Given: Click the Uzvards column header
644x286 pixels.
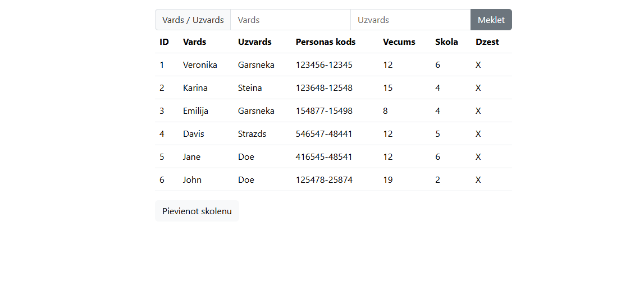Looking at the screenshot, I should (255, 42).
